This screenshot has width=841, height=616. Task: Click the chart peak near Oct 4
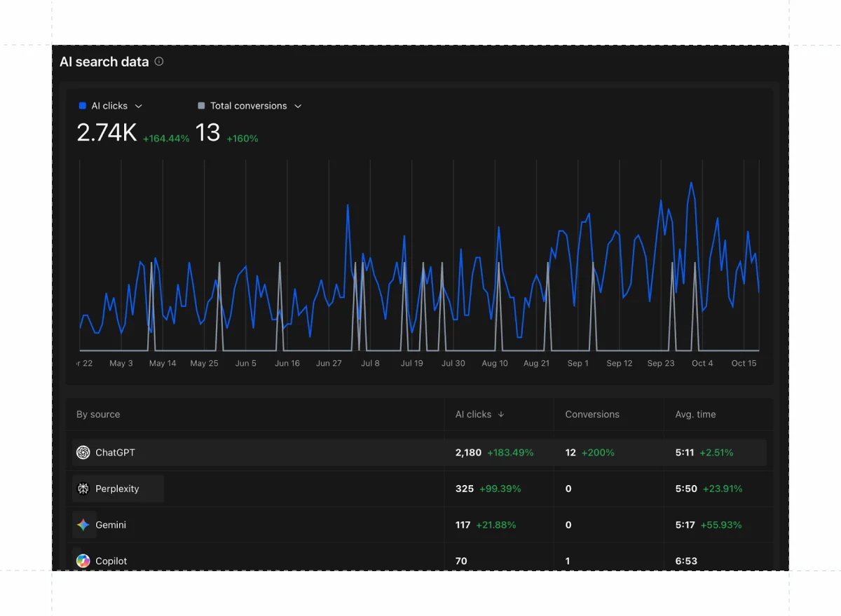click(690, 184)
